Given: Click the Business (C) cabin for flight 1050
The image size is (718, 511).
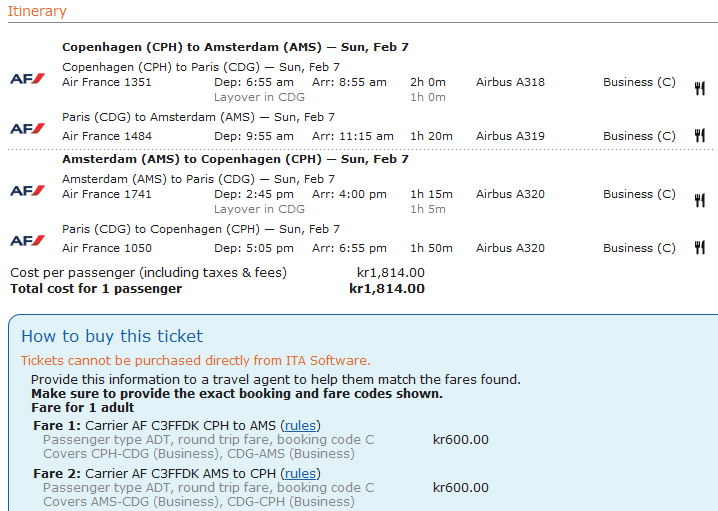Looking at the screenshot, I should pos(639,248).
